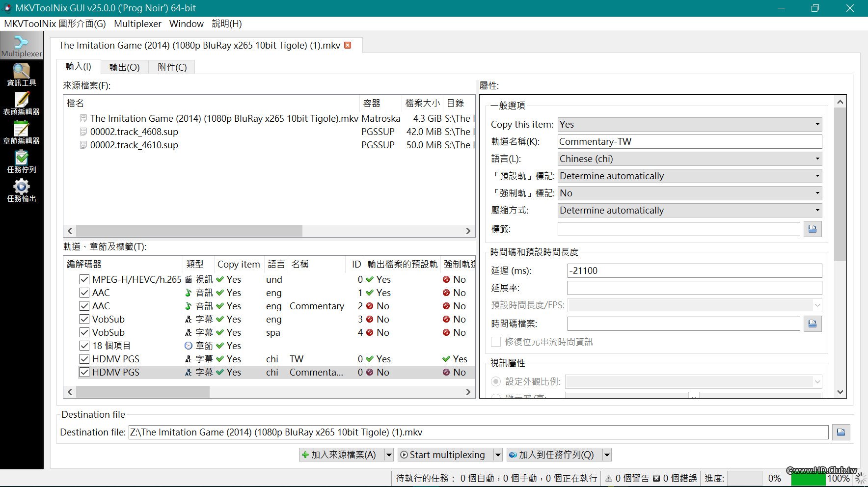Click the Destination file path field
Image resolution: width=868 pixels, height=487 pixels.
pyautogui.click(x=478, y=432)
